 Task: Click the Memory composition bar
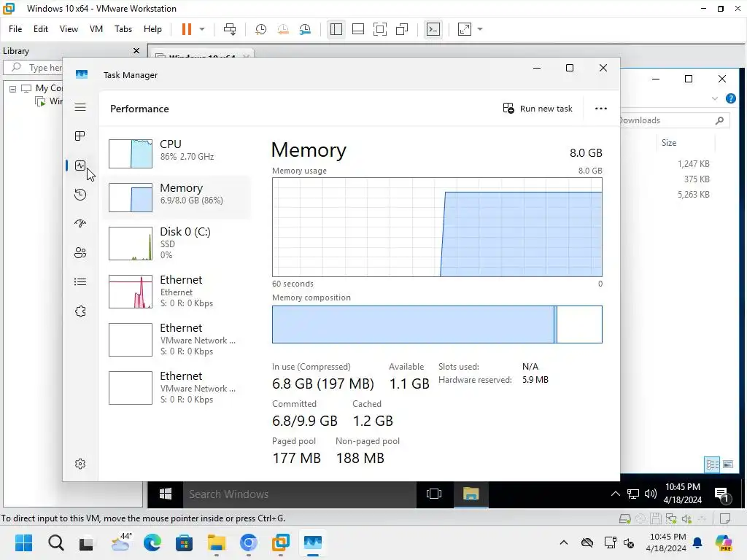[x=437, y=324]
